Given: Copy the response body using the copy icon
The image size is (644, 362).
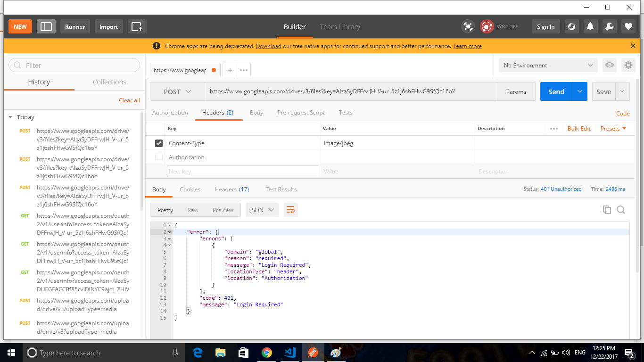Looking at the screenshot, I should click(x=607, y=209).
